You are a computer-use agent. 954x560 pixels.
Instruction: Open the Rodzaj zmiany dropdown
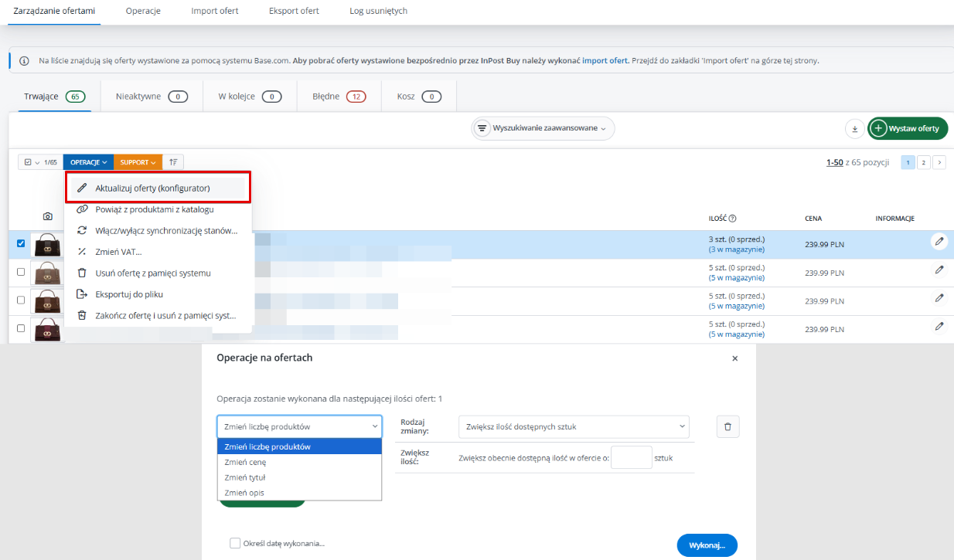tap(573, 426)
